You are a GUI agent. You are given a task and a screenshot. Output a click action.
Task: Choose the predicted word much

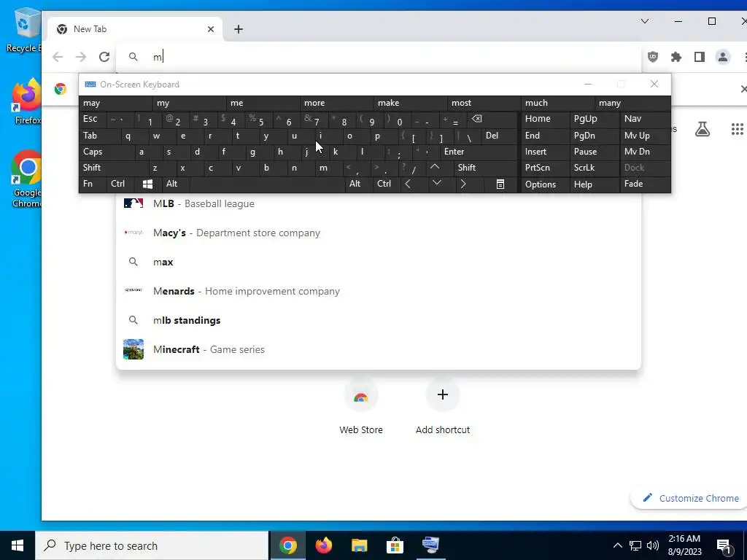[558, 103]
